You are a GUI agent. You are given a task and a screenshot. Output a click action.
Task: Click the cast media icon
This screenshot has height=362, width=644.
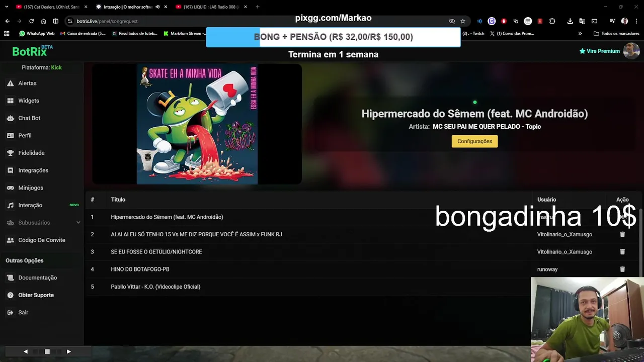tap(594, 21)
